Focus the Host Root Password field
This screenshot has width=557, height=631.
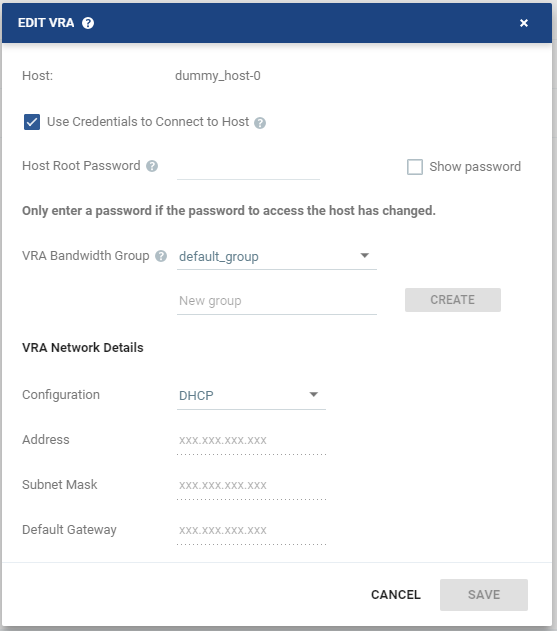248,167
